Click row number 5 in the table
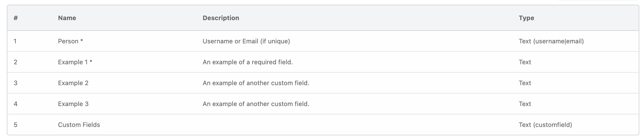Viewport: 644px width, 140px height. point(15,125)
